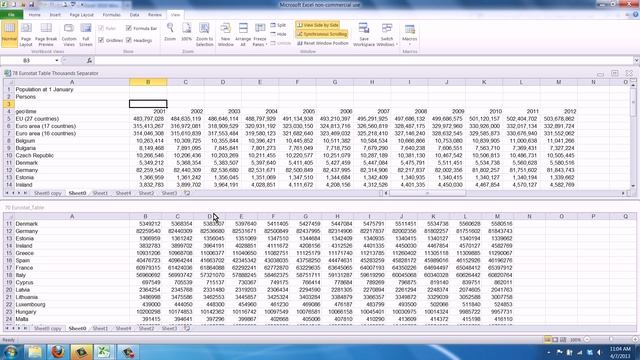This screenshot has height=360, width=640.
Task: Click Page Layout icon in status bar
Action: coord(555,340)
